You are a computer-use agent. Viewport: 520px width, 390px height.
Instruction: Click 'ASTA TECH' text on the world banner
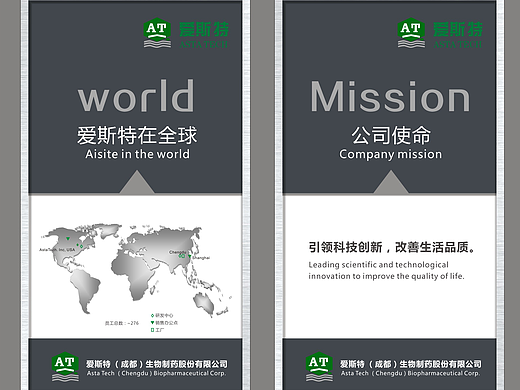tap(204, 44)
